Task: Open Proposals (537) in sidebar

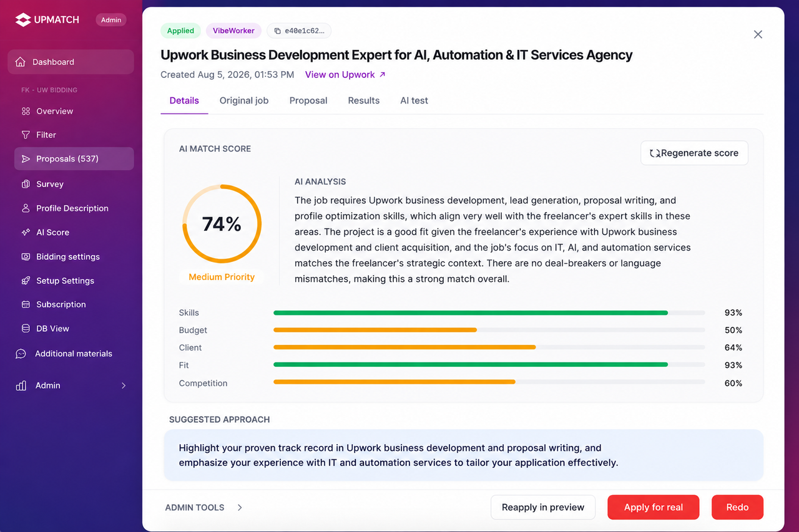Action: [74, 158]
